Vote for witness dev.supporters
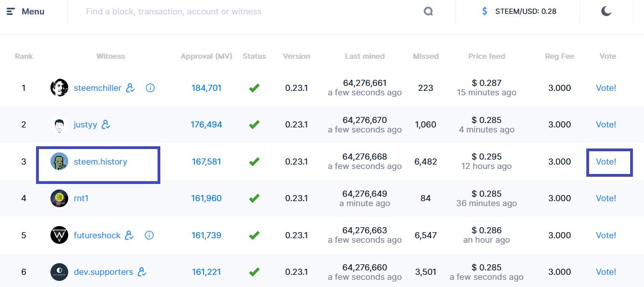Screen dimensions: 644x287 click(x=606, y=272)
